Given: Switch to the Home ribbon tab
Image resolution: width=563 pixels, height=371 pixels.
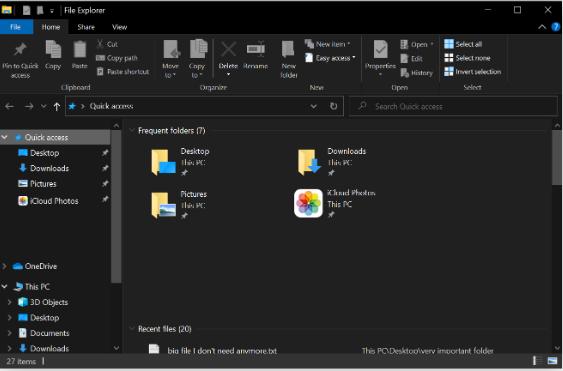Looking at the screenshot, I should coord(51,27).
